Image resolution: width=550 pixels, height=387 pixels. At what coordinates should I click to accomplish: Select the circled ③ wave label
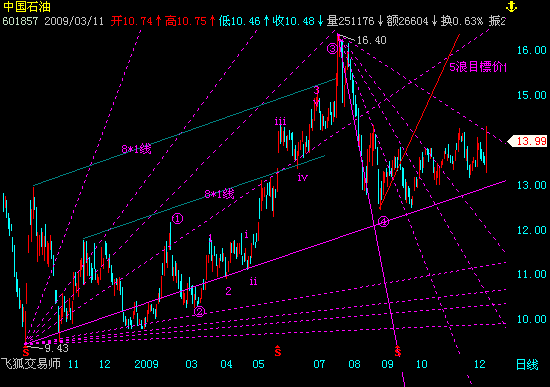[x=332, y=49]
